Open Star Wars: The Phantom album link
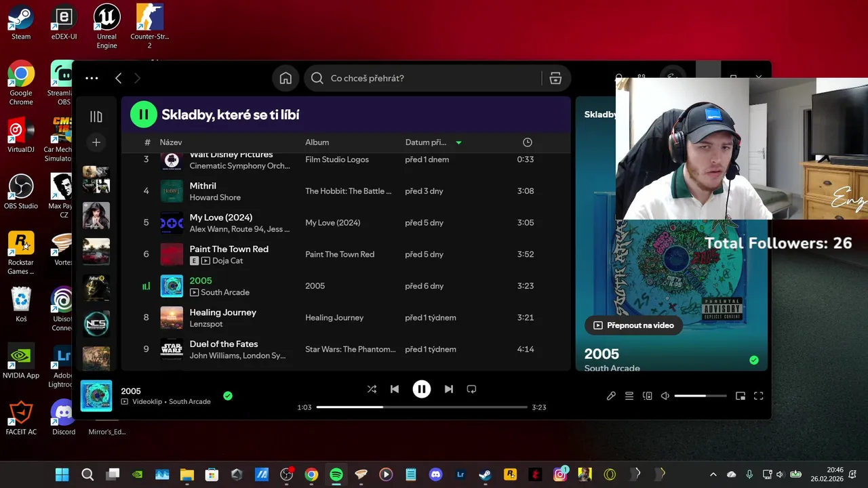Screen dimensions: 868x488 [x=351, y=349]
